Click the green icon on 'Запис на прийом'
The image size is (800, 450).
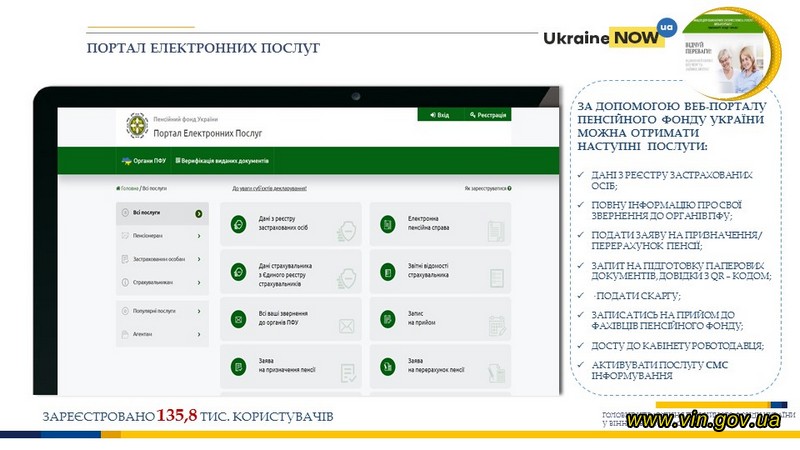coord(388,319)
